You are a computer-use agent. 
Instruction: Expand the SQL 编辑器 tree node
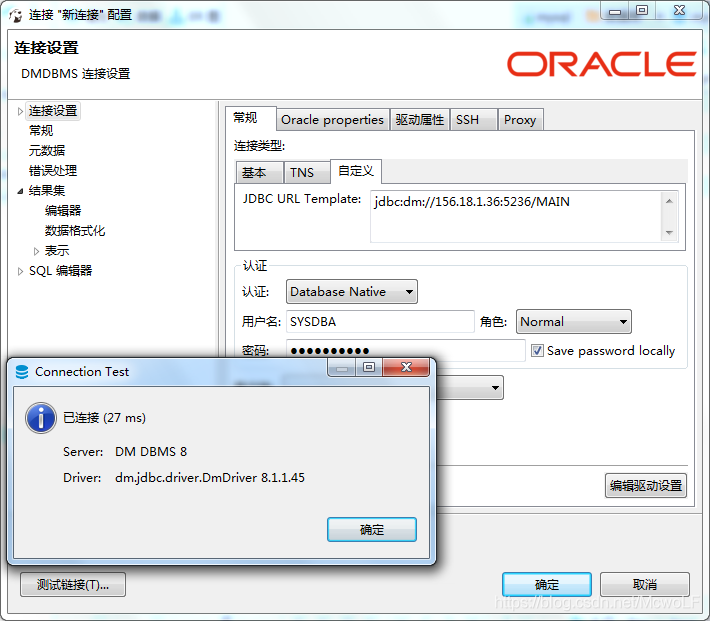click(x=20, y=271)
